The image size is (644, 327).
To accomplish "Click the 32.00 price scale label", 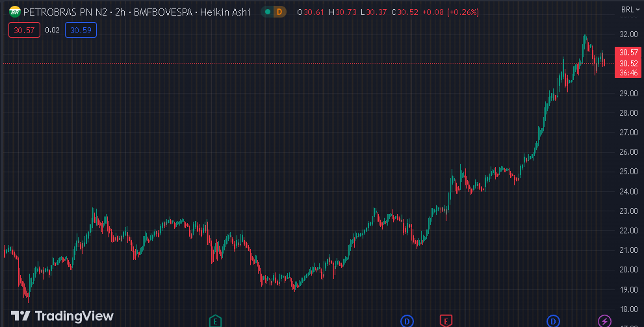I will pos(628,34).
